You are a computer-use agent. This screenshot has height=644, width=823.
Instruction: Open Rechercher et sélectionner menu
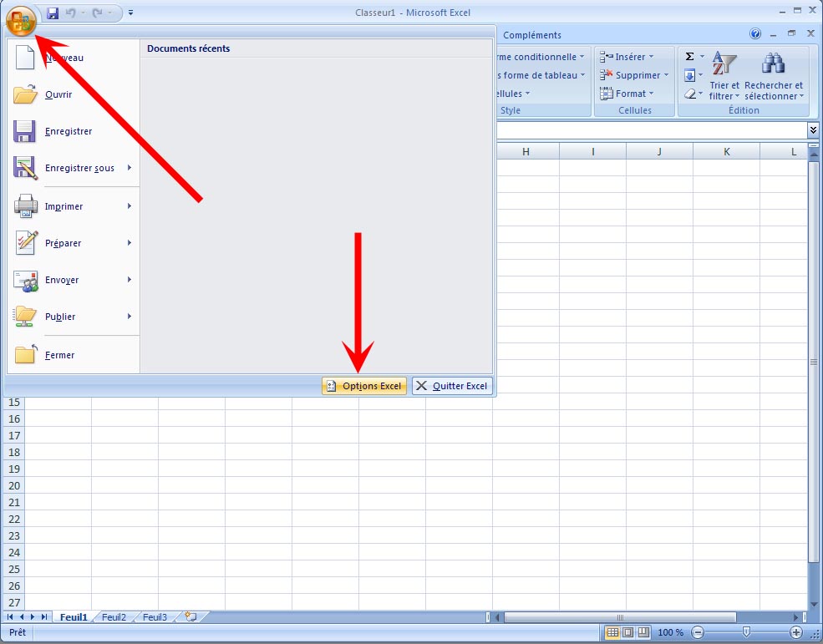click(774, 76)
